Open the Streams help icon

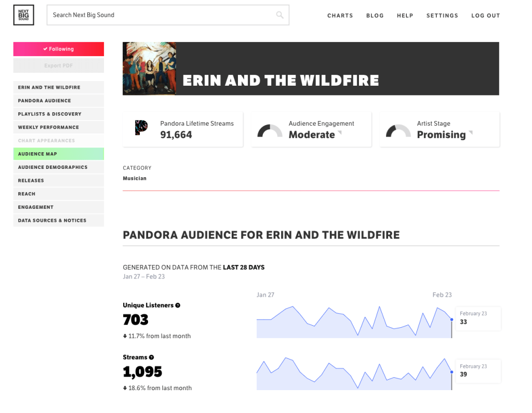coord(152,357)
